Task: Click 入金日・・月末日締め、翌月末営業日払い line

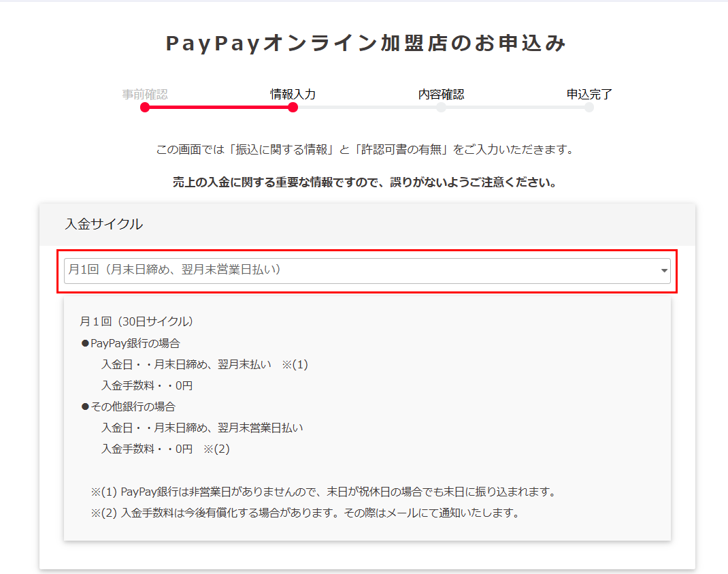Action: (x=203, y=428)
